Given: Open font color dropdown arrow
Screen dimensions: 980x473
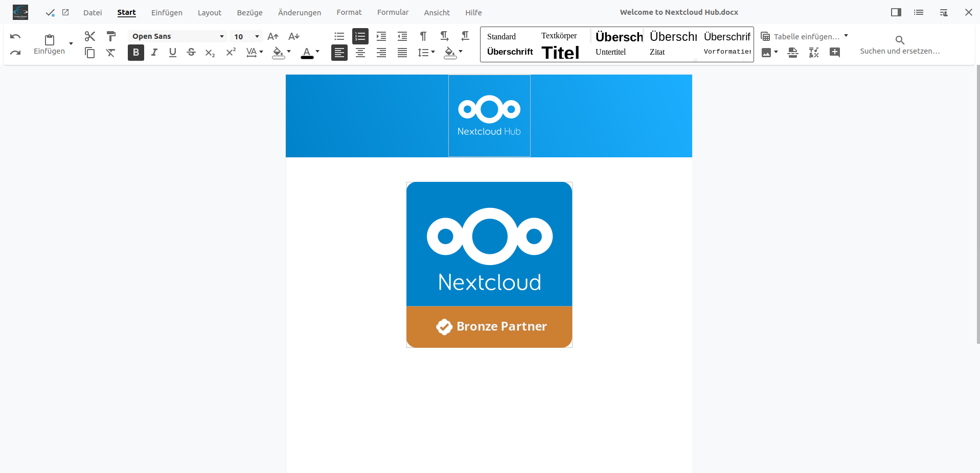Looking at the screenshot, I should [x=317, y=52].
